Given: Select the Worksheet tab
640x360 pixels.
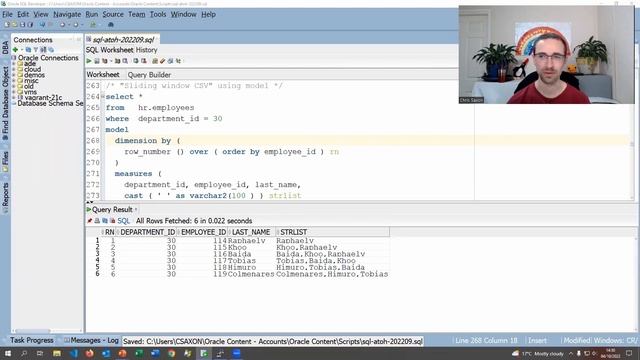Looking at the screenshot, I should click(x=103, y=75).
